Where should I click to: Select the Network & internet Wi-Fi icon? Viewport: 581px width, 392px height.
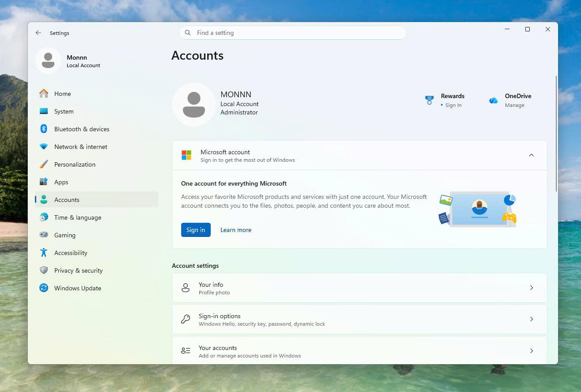coord(44,147)
